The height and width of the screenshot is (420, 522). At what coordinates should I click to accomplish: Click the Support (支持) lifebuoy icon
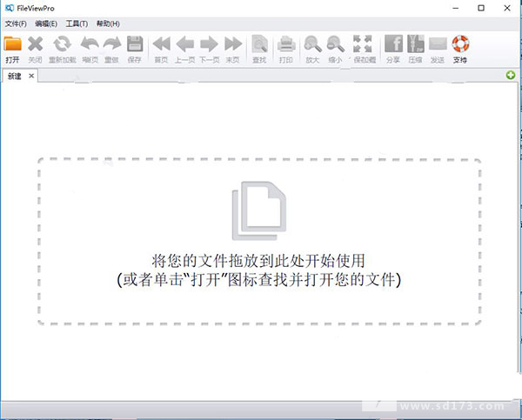[460, 43]
